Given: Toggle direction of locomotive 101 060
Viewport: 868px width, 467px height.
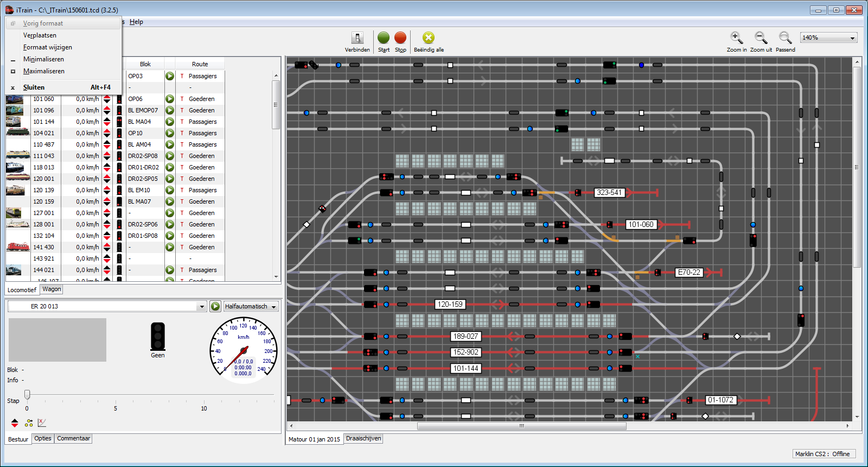Looking at the screenshot, I should [107, 99].
